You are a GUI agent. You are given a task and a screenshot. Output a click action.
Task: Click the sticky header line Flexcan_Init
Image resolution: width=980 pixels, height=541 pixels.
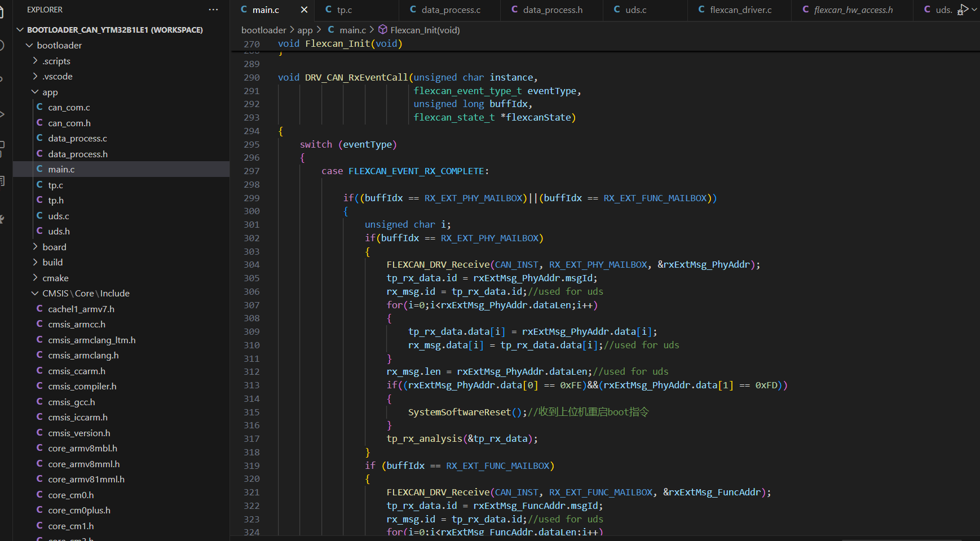pos(339,43)
